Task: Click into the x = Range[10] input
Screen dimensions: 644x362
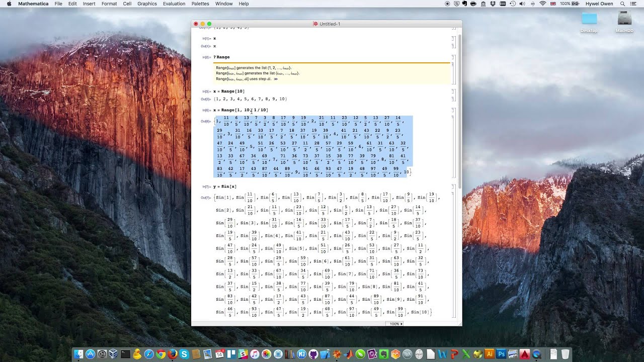Action: tap(229, 91)
